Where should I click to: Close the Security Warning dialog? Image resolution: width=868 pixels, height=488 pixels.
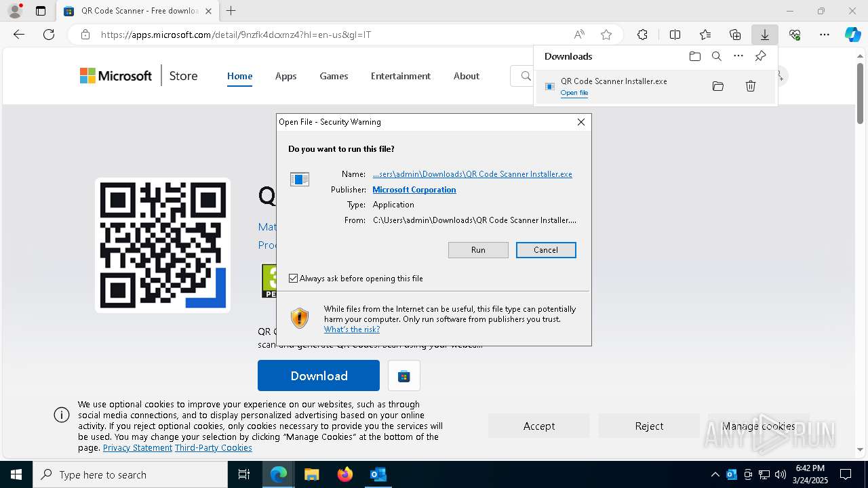pyautogui.click(x=580, y=122)
